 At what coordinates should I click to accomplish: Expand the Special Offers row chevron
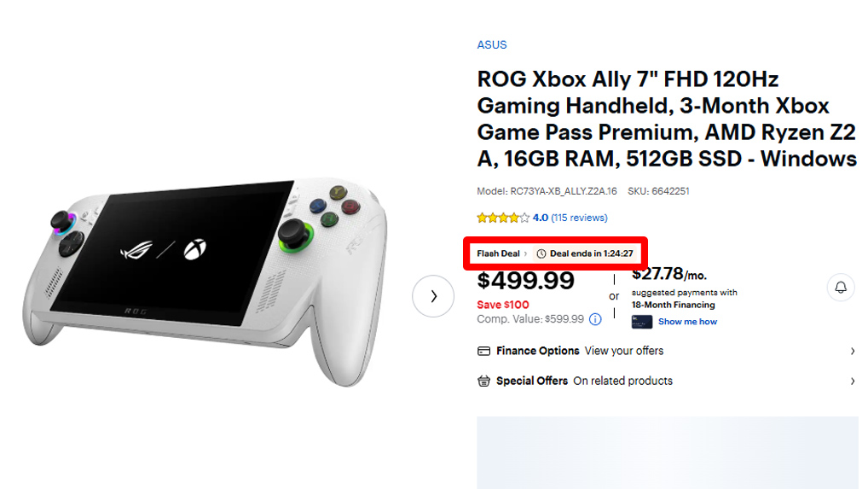pos(853,381)
